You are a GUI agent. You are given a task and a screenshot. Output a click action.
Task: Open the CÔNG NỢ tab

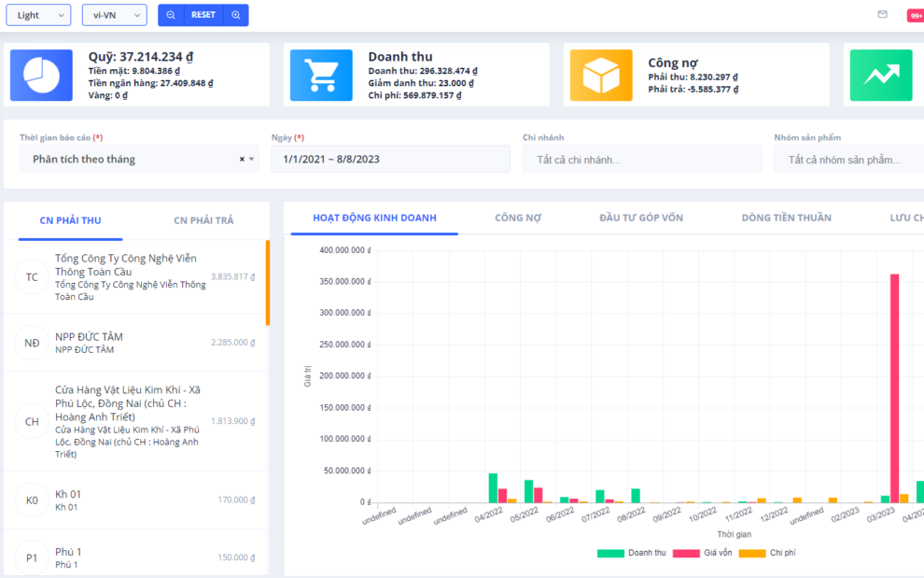pyautogui.click(x=517, y=218)
